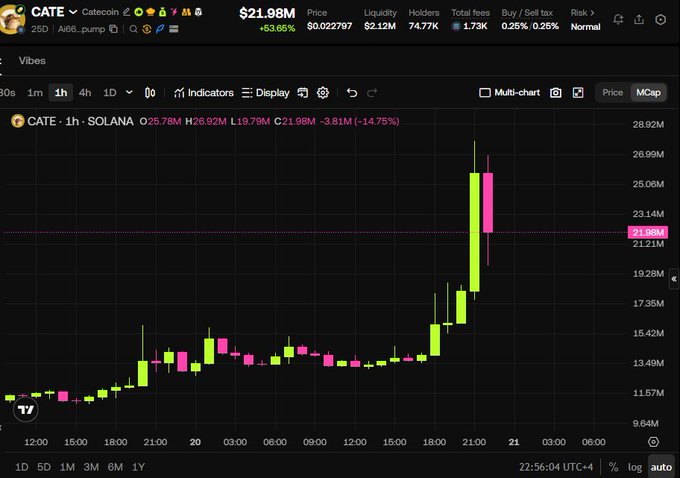This screenshot has height=478, width=680.
Task: Click the green money bag badge icon
Action: click(x=162, y=12)
